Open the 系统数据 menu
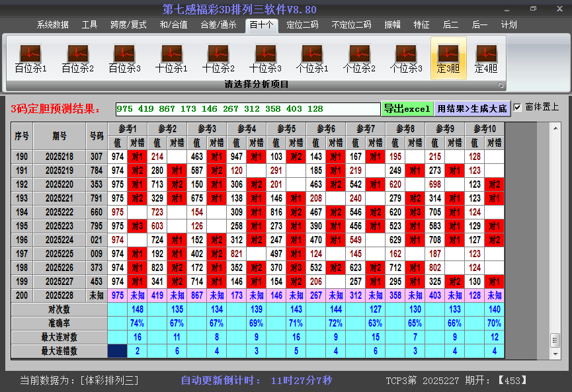572x392 pixels. coord(53,25)
